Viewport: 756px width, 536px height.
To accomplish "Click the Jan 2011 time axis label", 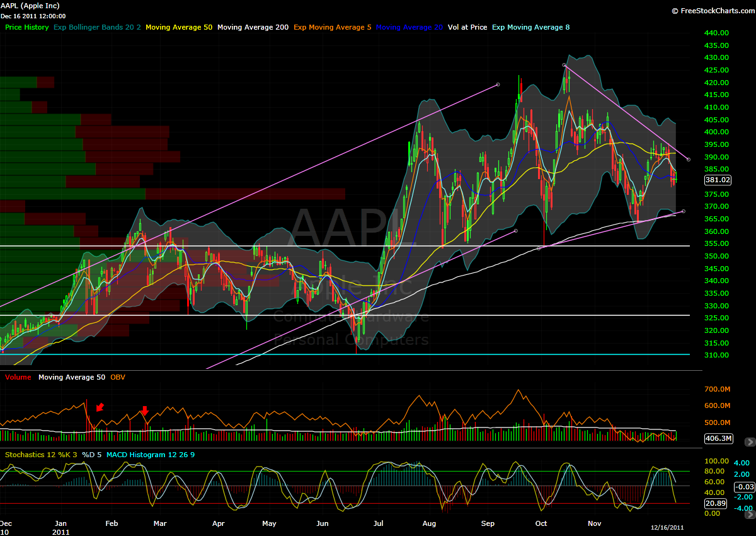I will pos(61,528).
